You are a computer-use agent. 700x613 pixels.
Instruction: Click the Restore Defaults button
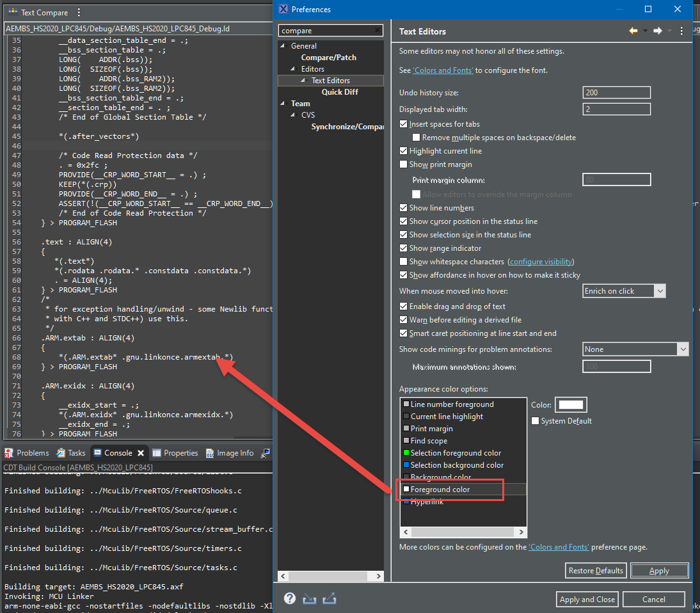pos(595,571)
